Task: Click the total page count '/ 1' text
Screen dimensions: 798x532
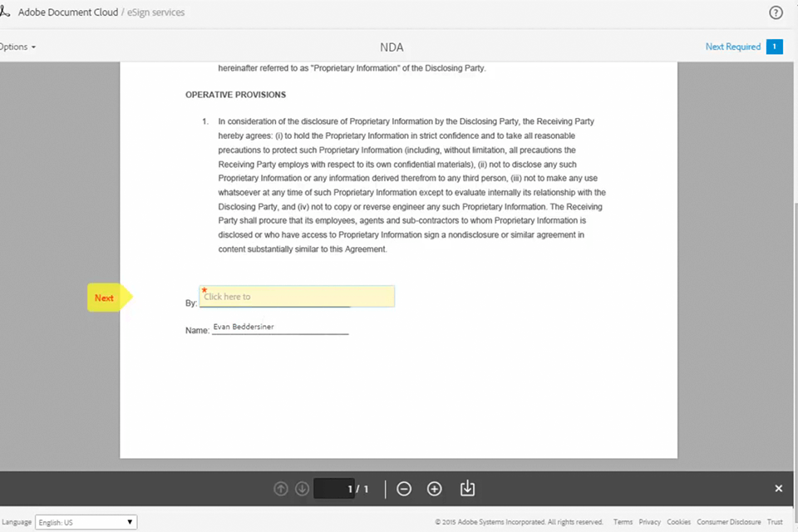Action: 362,489
